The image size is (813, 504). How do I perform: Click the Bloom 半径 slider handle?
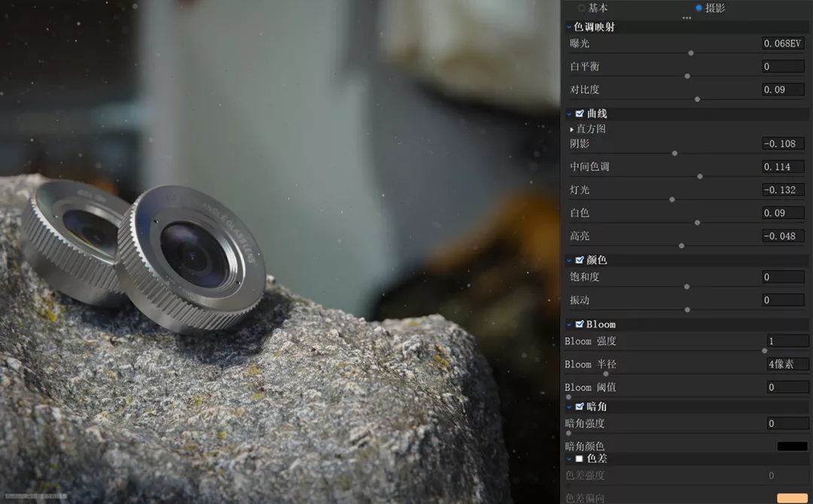605,373
